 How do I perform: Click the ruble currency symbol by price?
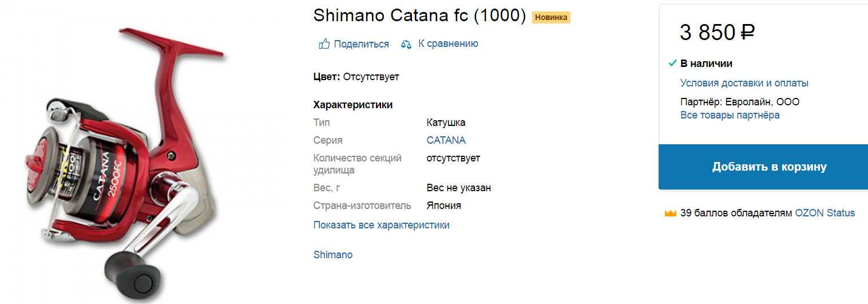(x=747, y=33)
